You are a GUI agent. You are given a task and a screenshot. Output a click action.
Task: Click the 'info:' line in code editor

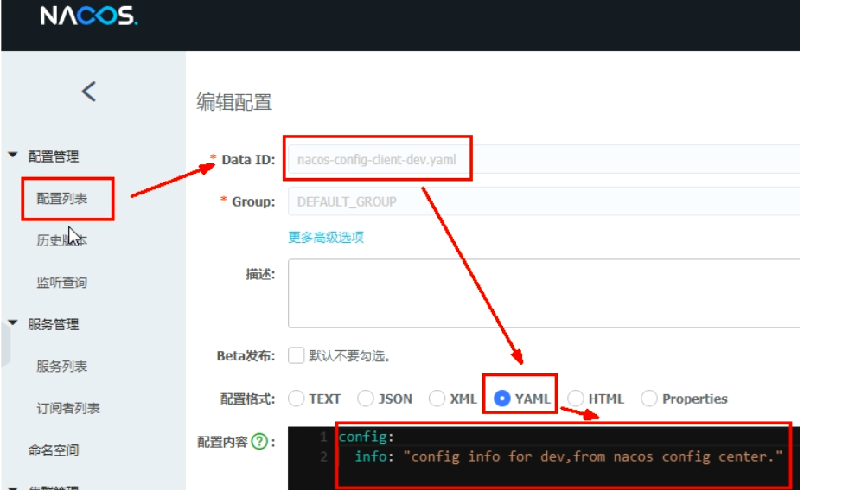(x=569, y=456)
